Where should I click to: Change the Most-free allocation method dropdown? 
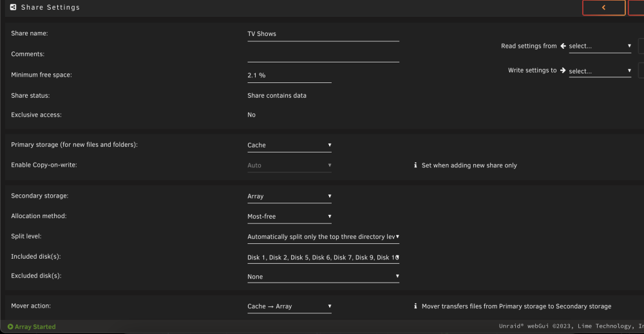point(289,217)
